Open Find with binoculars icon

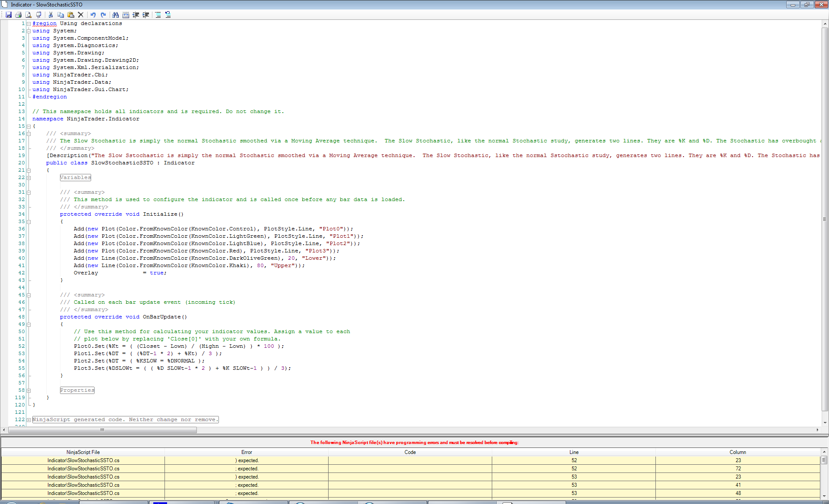tap(115, 15)
